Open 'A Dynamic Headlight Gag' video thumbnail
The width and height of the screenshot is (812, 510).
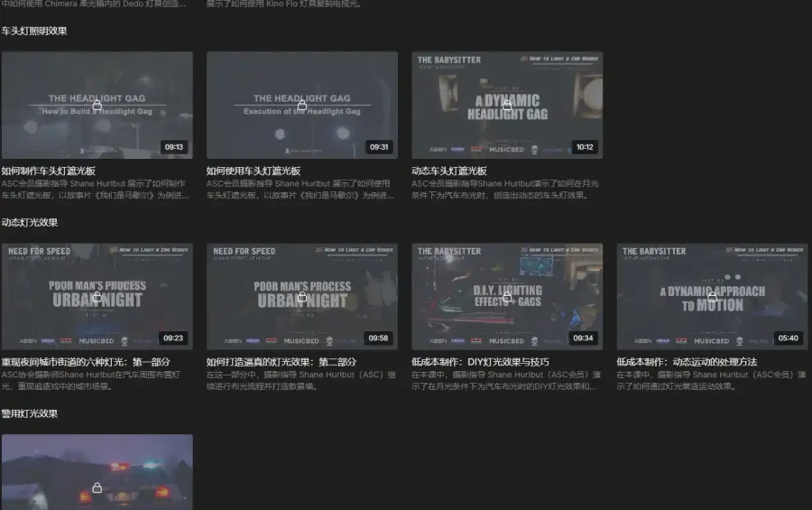point(507,105)
